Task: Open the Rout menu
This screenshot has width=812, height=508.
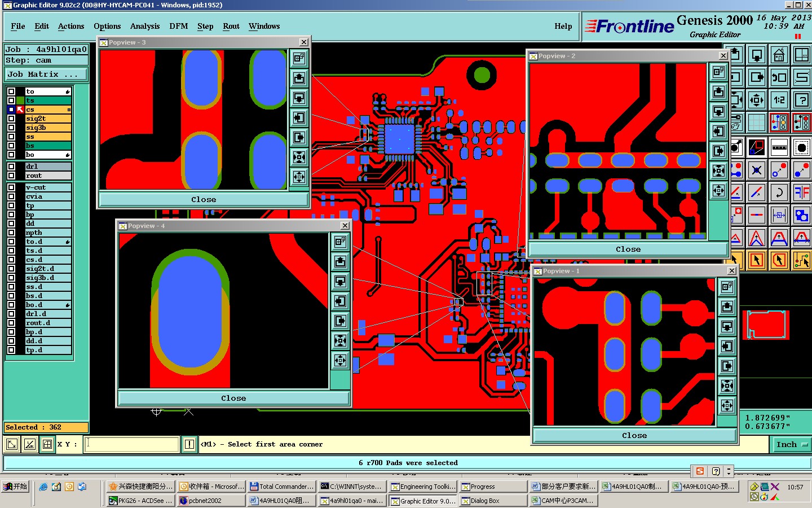Action: coord(231,26)
